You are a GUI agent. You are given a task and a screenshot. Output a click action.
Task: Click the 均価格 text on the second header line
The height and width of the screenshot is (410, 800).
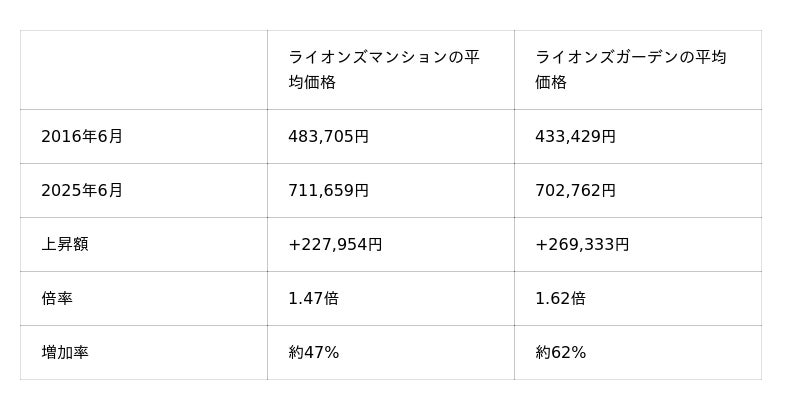311,83
